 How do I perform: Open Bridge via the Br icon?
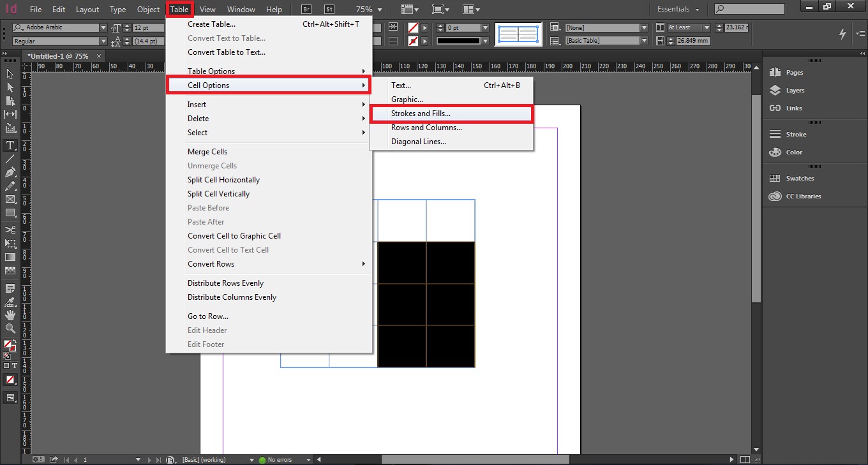306,10
